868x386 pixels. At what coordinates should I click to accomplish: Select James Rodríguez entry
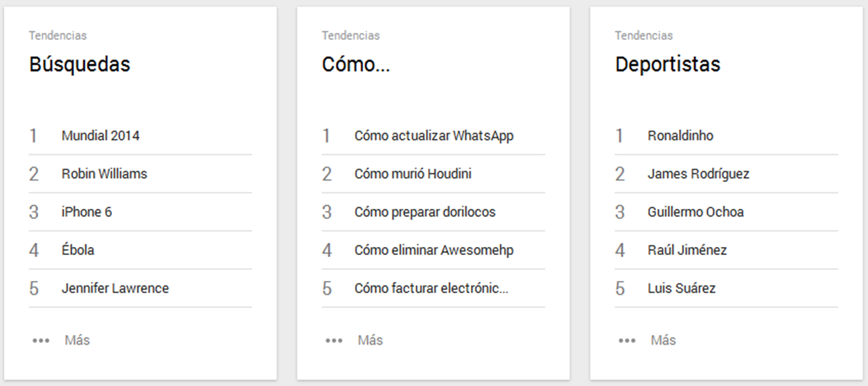coord(698,174)
